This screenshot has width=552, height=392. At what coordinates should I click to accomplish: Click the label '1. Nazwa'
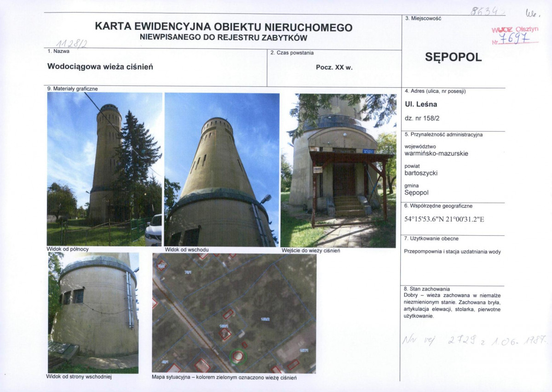[58, 51]
